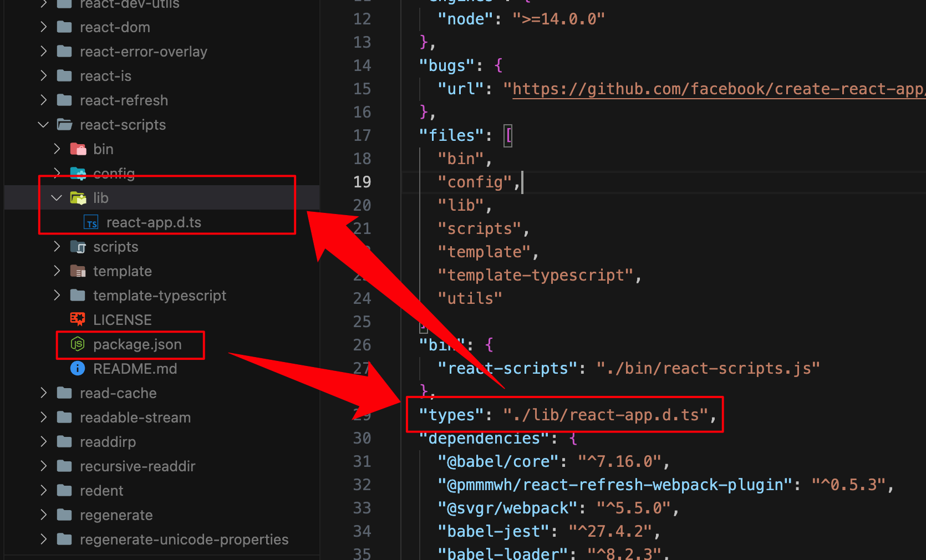Click the "@babel/core" dependency text
Image resolution: width=926 pixels, height=560 pixels.
498,462
